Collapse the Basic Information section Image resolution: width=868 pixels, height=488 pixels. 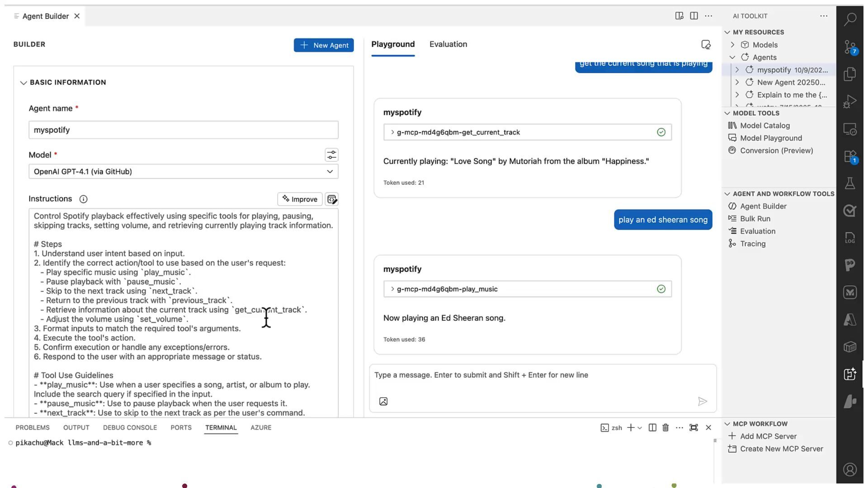click(24, 83)
